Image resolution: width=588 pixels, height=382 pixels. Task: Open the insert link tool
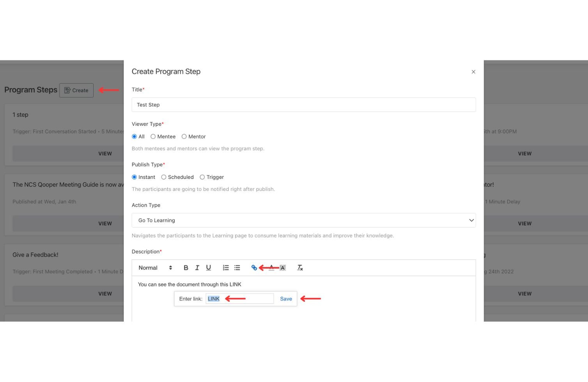pyautogui.click(x=254, y=267)
